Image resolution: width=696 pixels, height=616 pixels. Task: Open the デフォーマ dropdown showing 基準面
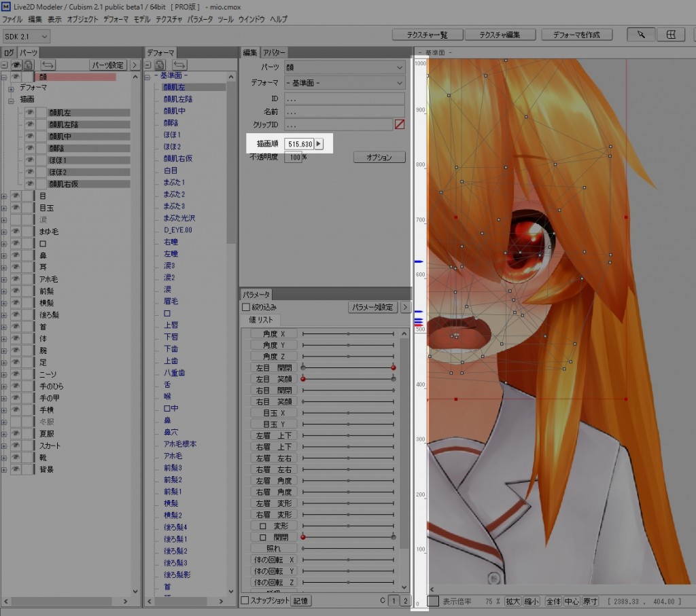pos(345,83)
